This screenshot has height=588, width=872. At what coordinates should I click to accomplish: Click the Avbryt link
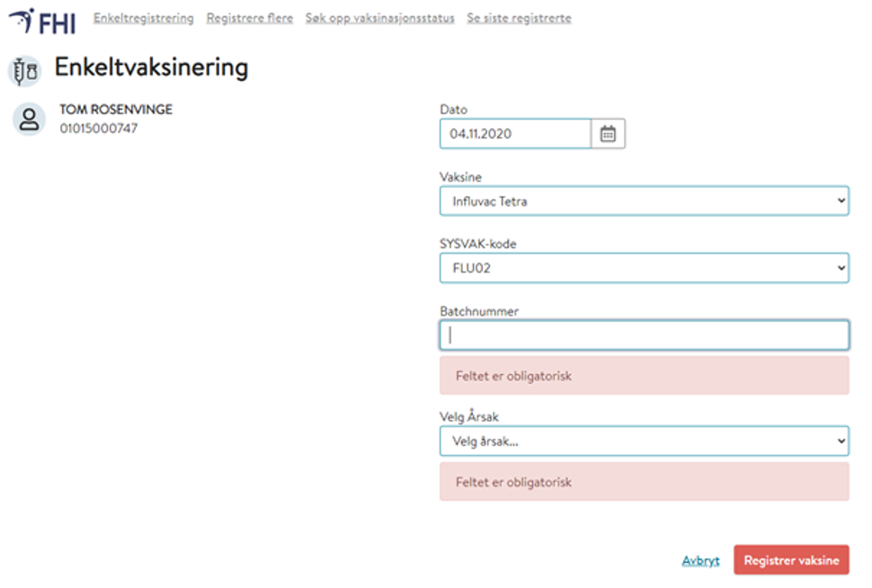point(700,560)
